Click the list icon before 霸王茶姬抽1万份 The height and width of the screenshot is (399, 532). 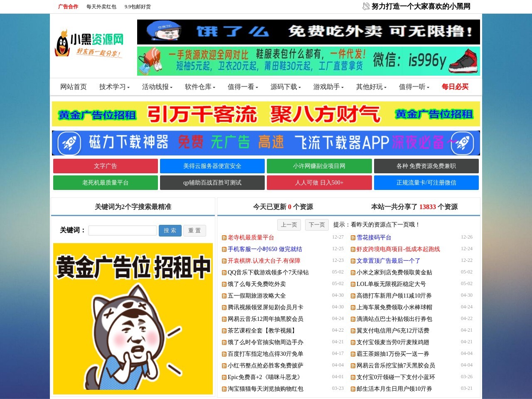pyautogui.click(x=353, y=354)
